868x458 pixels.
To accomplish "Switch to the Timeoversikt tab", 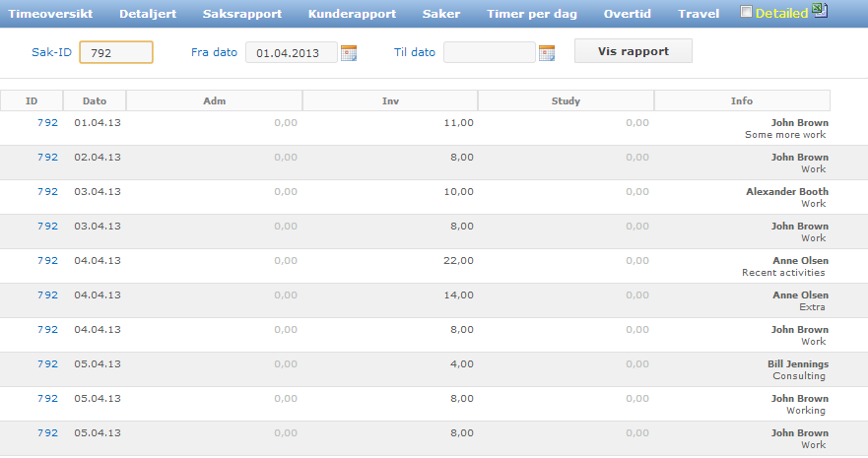I will [50, 14].
